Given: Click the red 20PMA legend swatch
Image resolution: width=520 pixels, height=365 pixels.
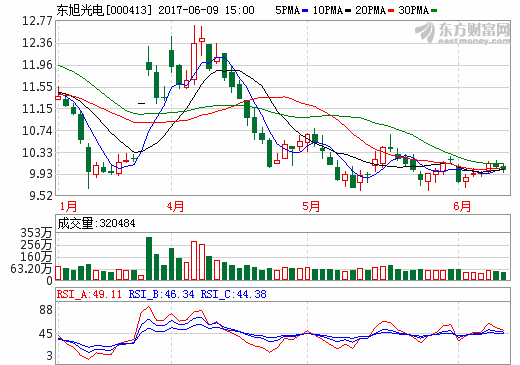Looking at the screenshot, I should point(391,11).
